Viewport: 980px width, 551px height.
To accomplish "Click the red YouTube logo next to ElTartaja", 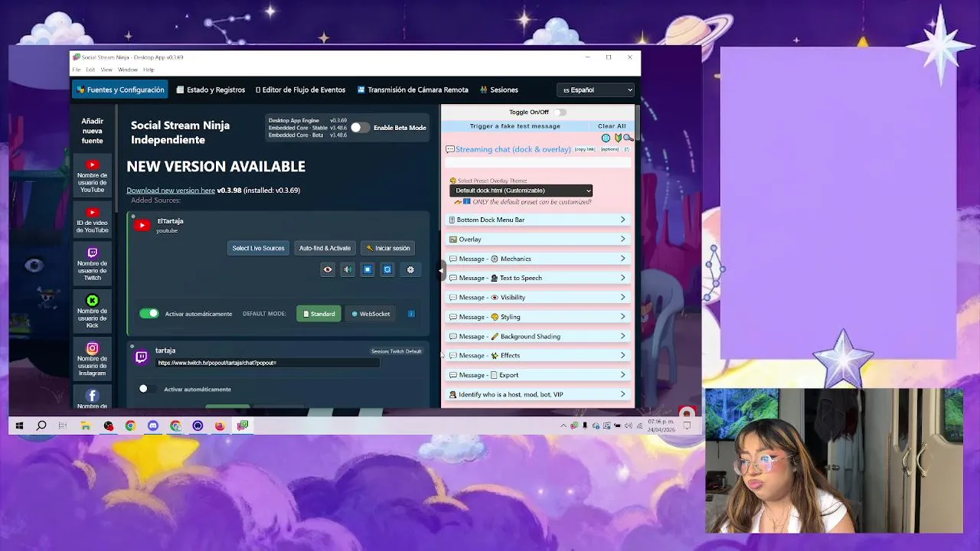I will (x=142, y=225).
